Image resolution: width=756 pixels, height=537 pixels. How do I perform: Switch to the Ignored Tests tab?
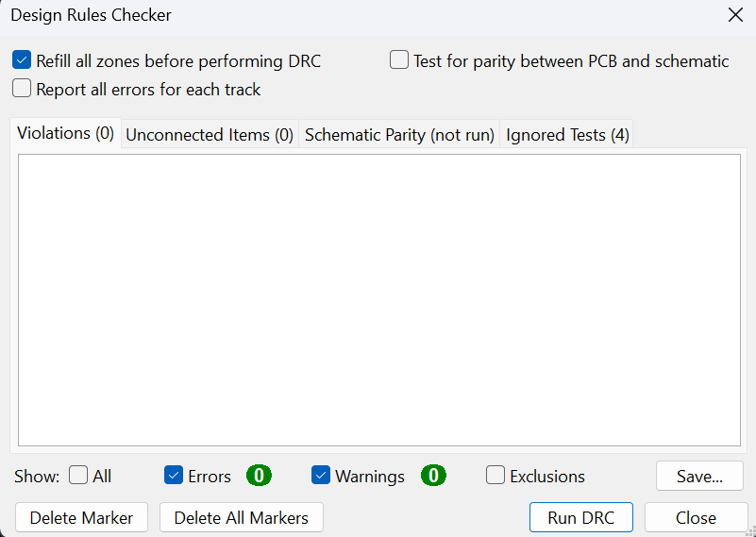coord(567,135)
